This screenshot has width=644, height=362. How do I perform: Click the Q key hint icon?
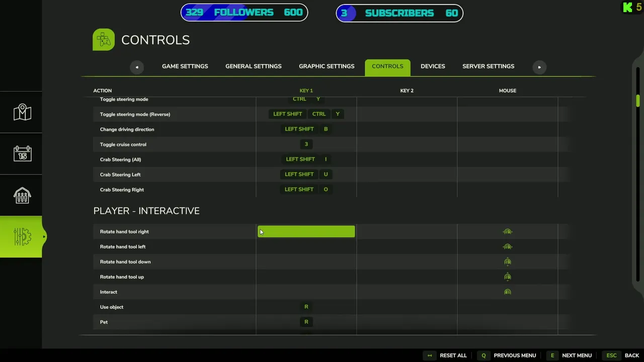pos(484,355)
